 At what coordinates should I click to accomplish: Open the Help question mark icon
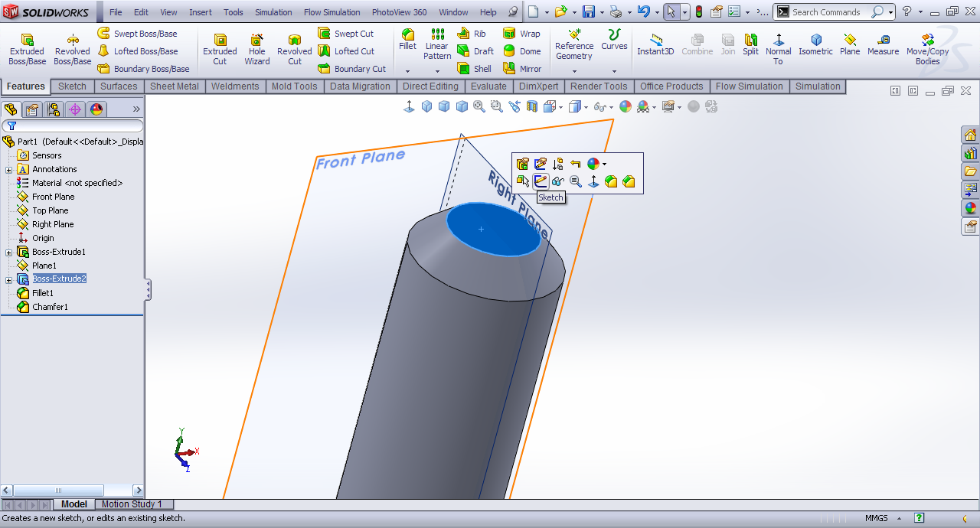[906, 11]
